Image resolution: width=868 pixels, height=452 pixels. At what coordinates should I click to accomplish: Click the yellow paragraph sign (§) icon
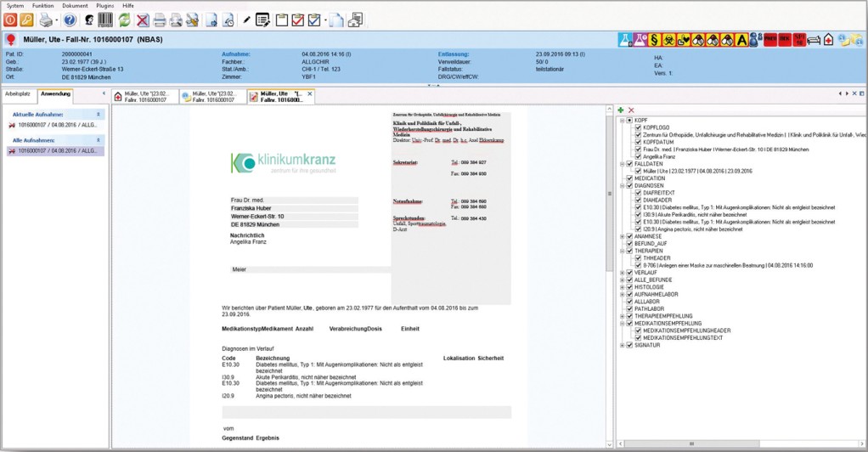(x=654, y=39)
